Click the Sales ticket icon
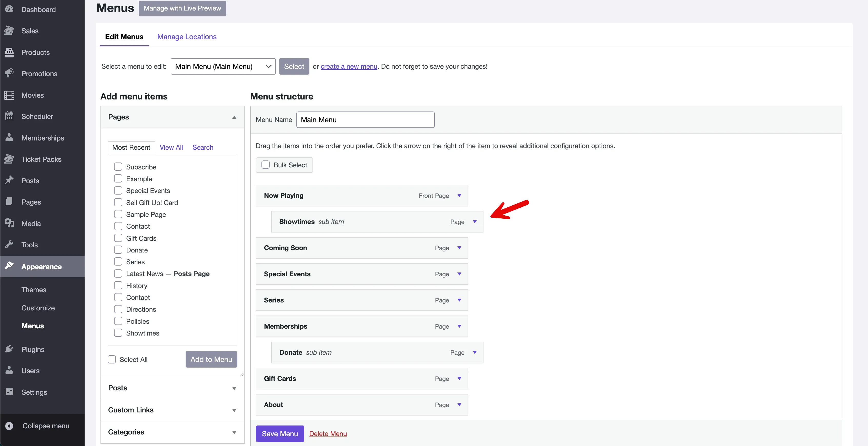 tap(9, 31)
